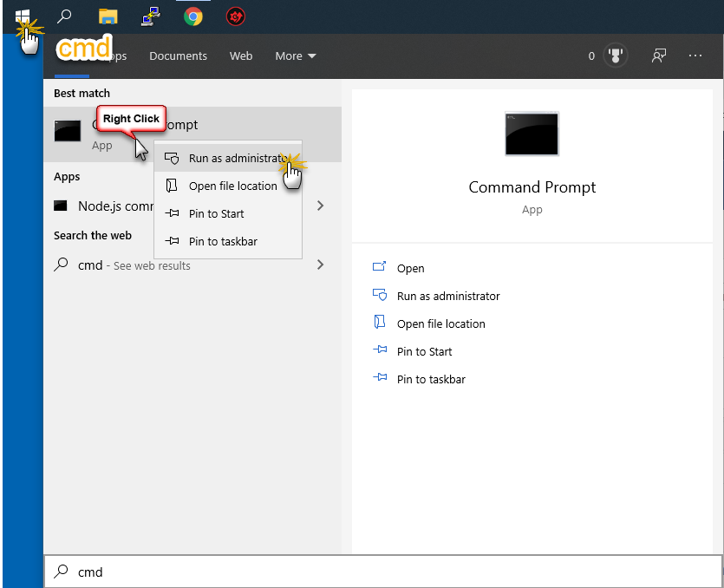
Task: Open the three-dot options menu
Action: (695, 56)
